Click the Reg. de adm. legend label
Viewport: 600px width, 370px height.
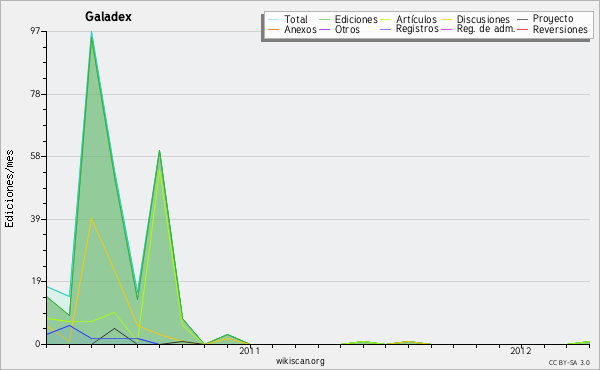point(486,29)
